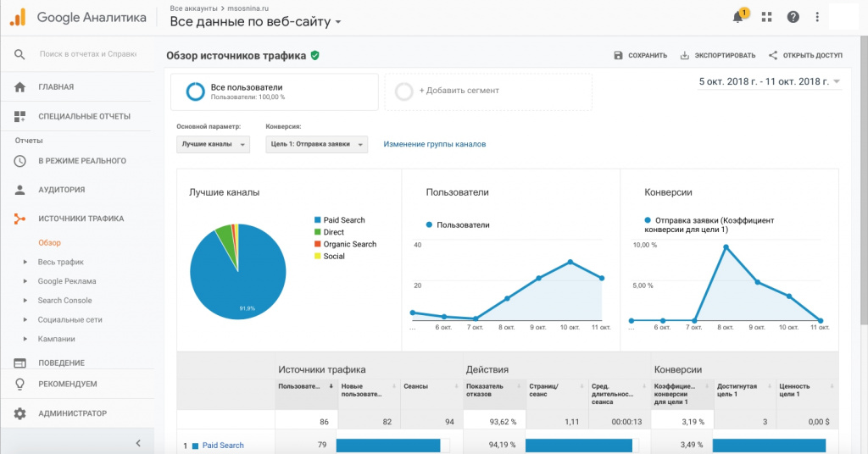Click the search reports input field
The image size is (868, 454).
click(x=87, y=54)
